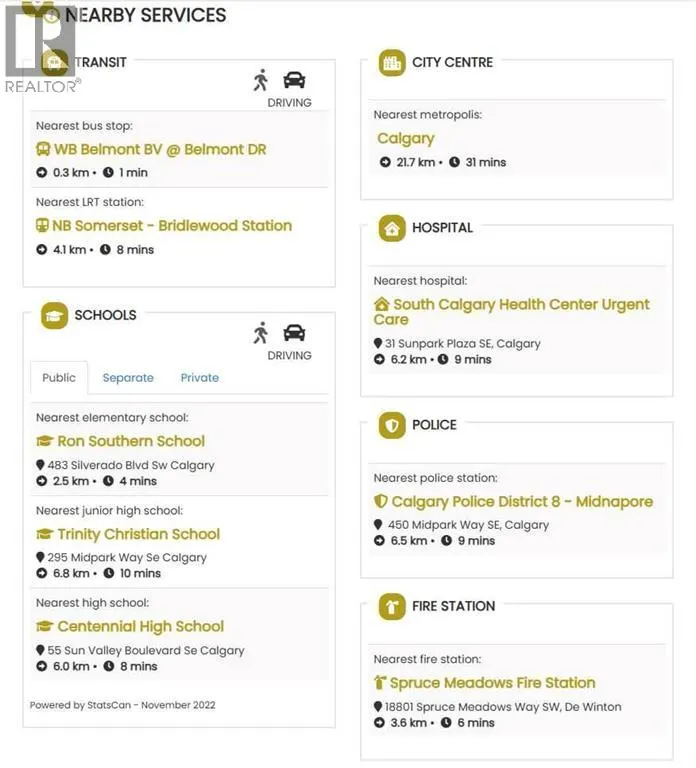Open the Public schools tab
Screen dimensions: 696x768
click(x=59, y=378)
